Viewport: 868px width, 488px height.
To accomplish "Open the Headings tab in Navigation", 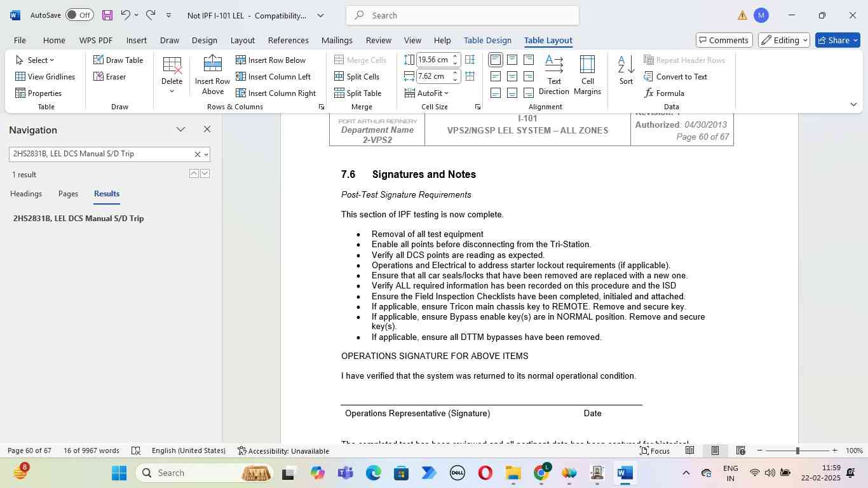I will pos(26,194).
